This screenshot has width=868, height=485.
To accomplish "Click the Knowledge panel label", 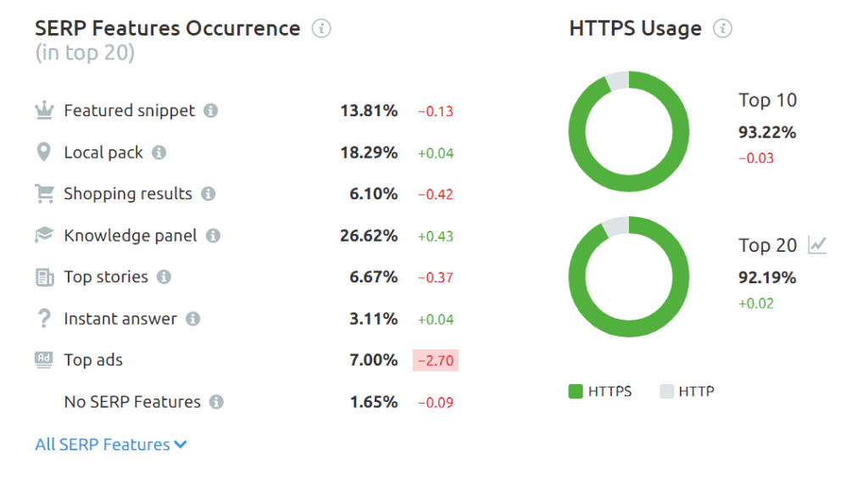I will 131,236.
